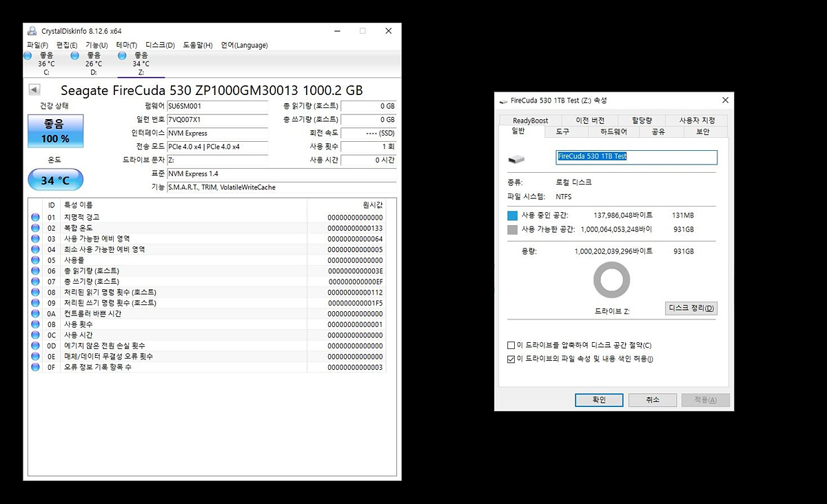Click the volume label field FireCuda 530 1TB Test

(x=636, y=157)
